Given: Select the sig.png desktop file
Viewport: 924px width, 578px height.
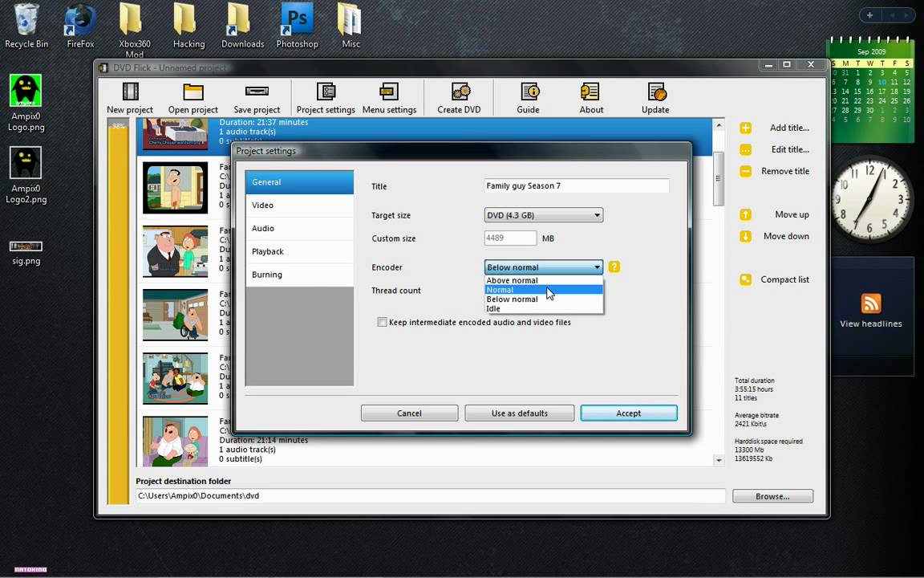Looking at the screenshot, I should click(x=26, y=253).
